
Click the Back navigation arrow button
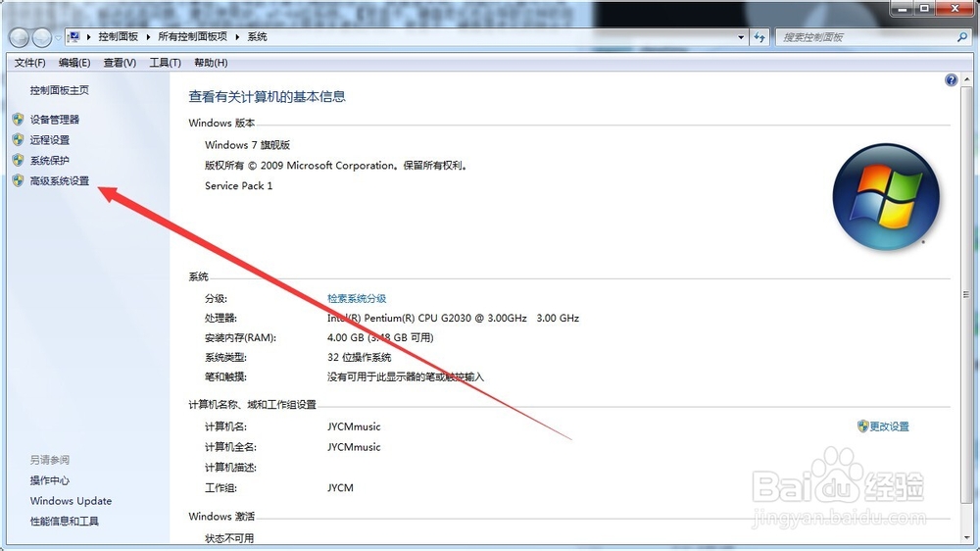pos(20,38)
